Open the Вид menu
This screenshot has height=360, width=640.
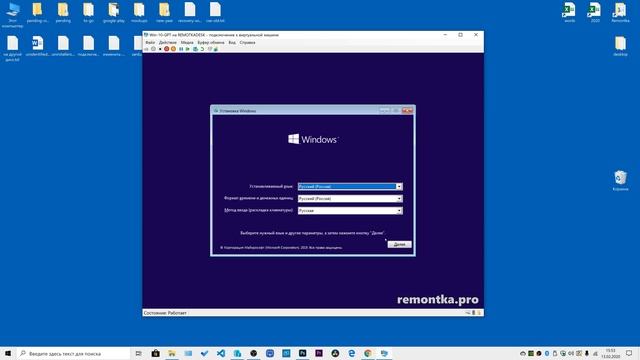(232, 42)
